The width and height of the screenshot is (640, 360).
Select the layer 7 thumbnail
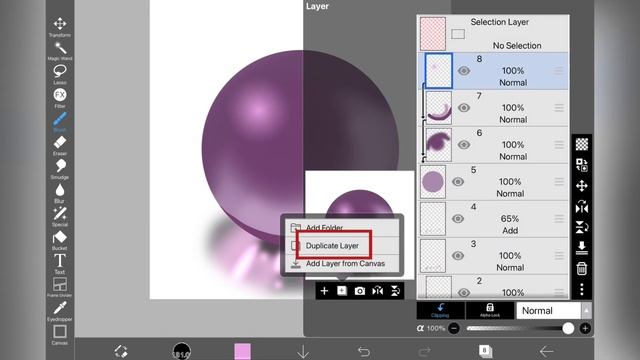439,108
